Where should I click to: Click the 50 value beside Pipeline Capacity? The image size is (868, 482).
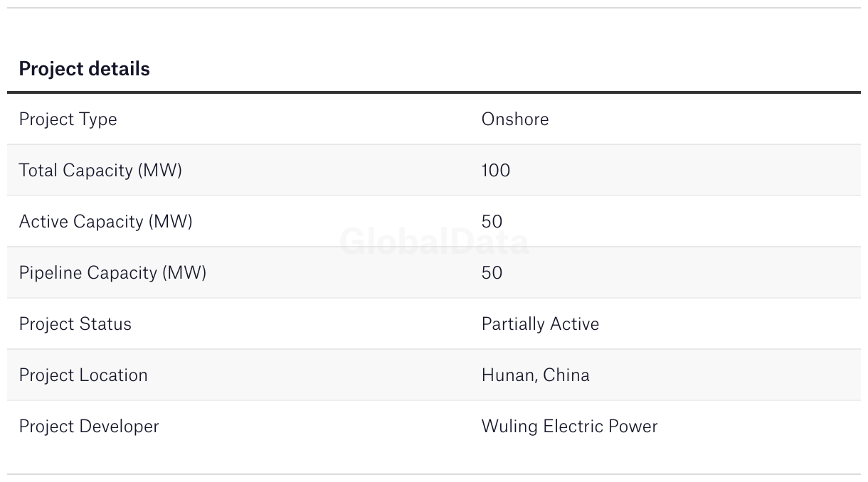492,273
